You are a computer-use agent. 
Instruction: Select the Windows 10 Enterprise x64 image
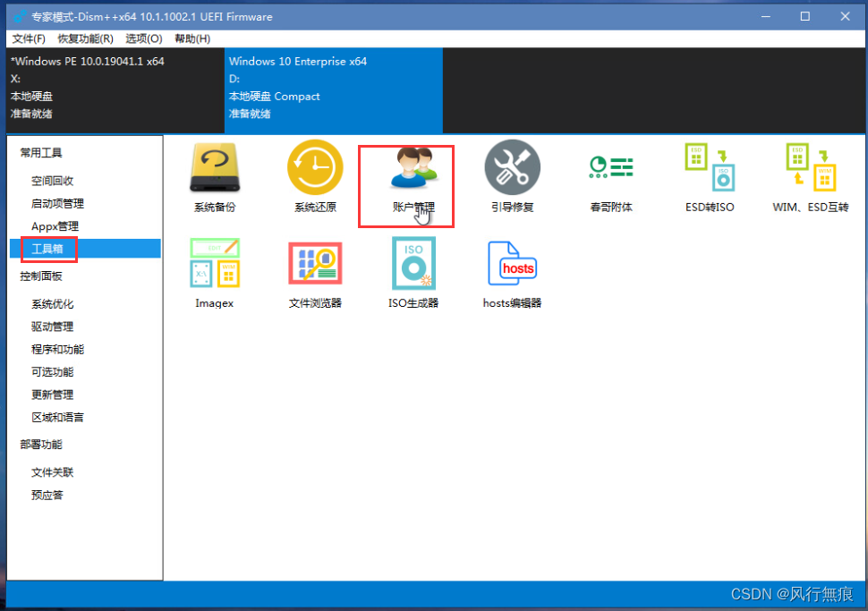point(333,90)
